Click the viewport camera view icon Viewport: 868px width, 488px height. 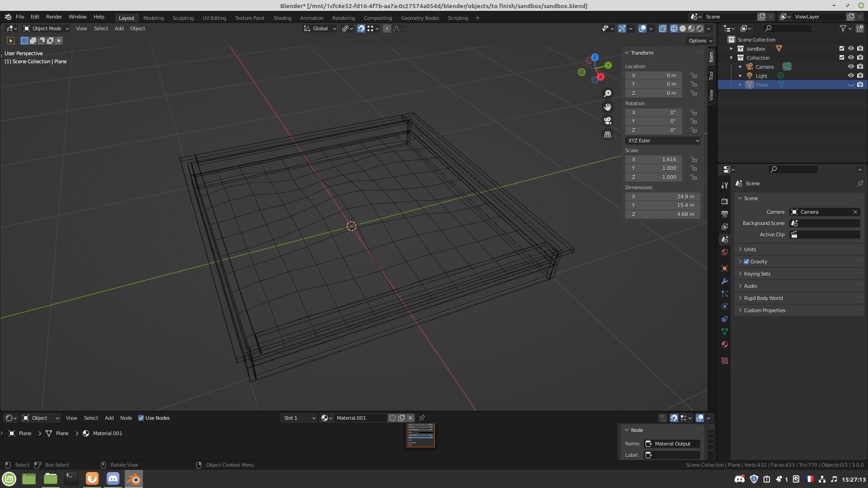608,121
